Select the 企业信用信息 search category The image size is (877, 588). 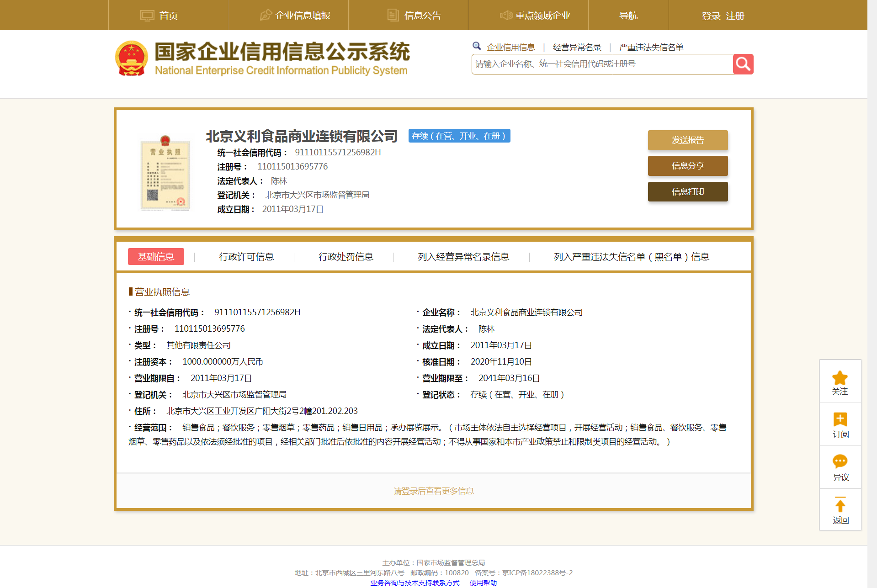pyautogui.click(x=510, y=47)
